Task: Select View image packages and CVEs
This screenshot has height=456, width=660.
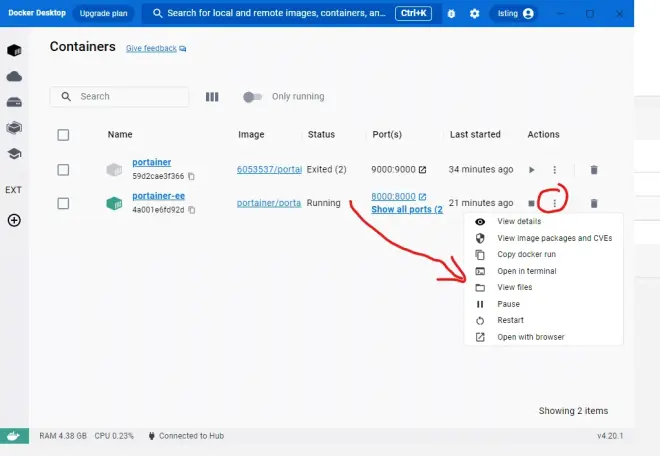Action: pyautogui.click(x=543, y=238)
